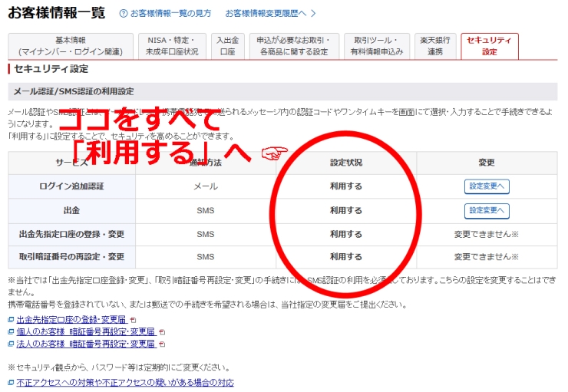Click 利用する status for ログイン追加認証

point(346,186)
